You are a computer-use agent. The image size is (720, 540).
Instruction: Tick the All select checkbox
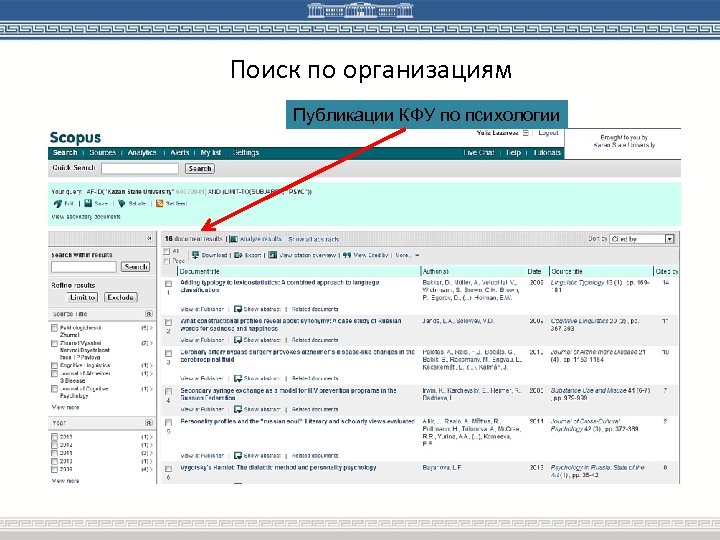(x=167, y=251)
